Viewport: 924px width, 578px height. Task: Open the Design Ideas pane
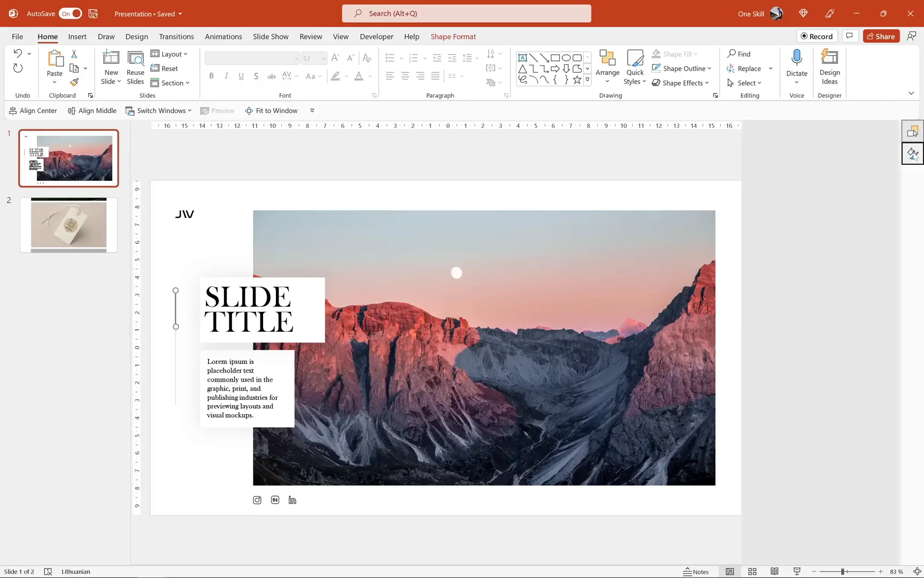pos(829,67)
